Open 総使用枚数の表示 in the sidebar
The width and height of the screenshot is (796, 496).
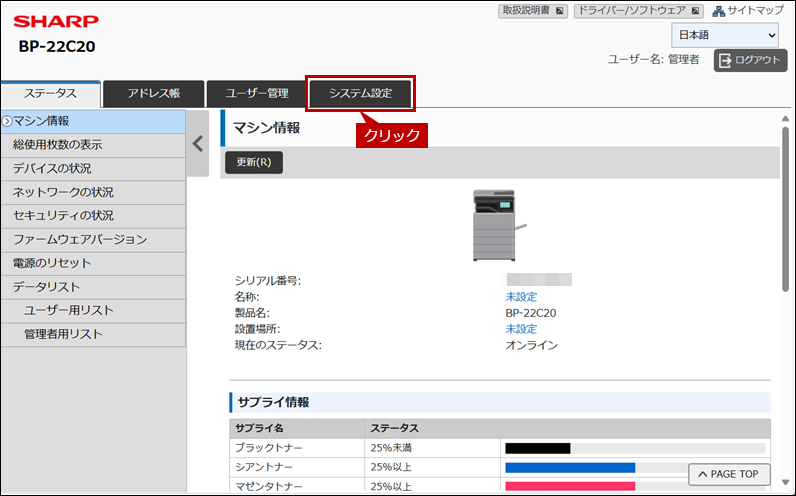point(93,145)
